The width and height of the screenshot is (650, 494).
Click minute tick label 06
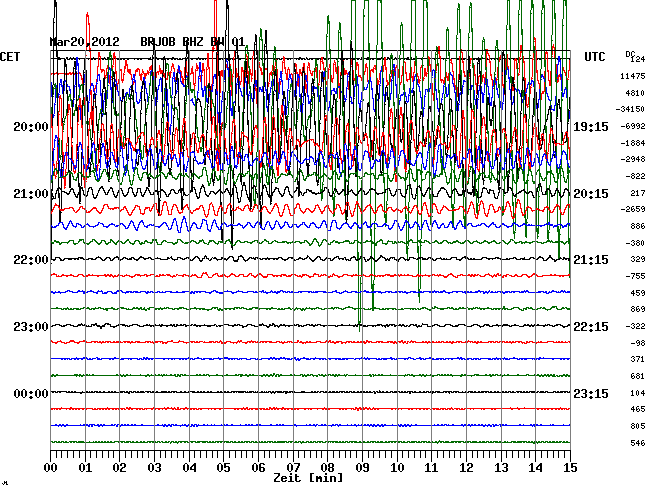pyautogui.click(x=258, y=467)
